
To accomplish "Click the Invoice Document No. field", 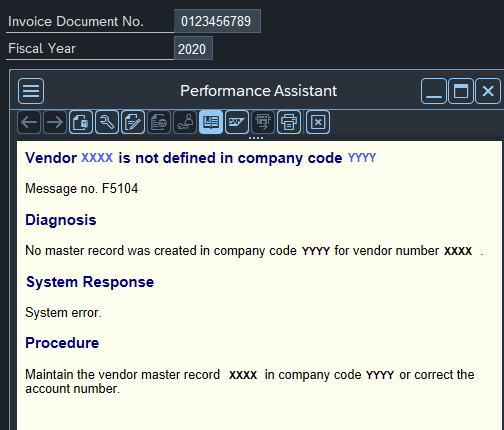I will pyautogui.click(x=217, y=21).
